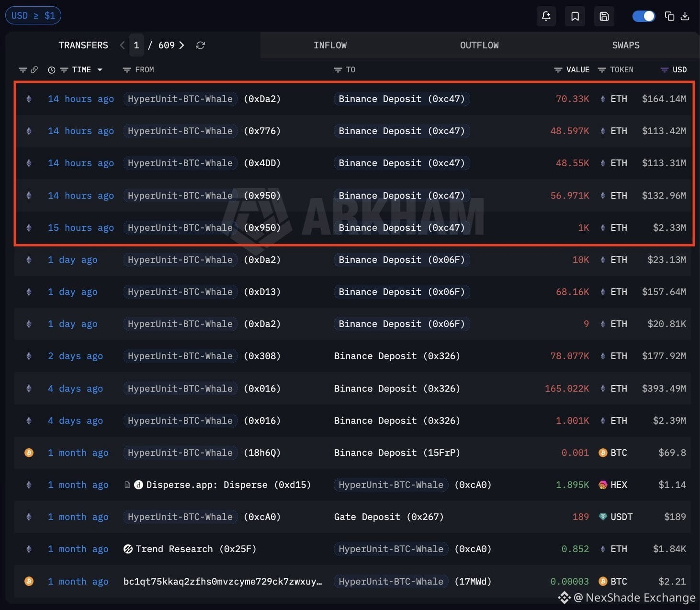Click the orange Bitcoin chain icon in the bc1qt75 row
This screenshot has height=610, width=700.
pos(29,581)
